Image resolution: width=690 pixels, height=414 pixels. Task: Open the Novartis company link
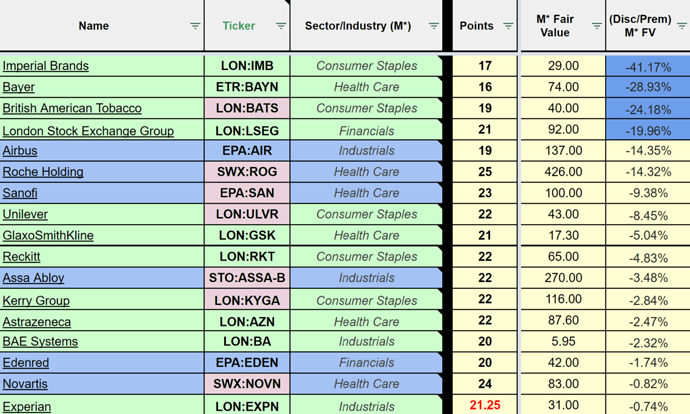(x=25, y=384)
